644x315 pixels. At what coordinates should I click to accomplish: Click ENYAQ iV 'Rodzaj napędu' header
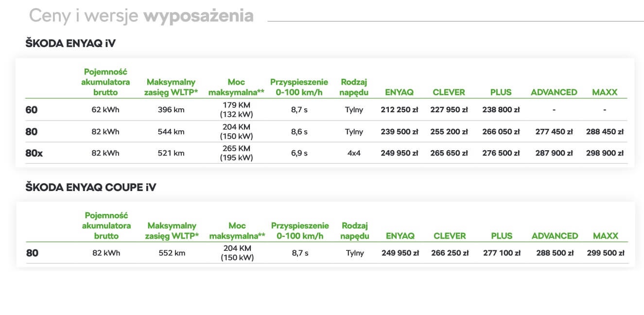[354, 87]
